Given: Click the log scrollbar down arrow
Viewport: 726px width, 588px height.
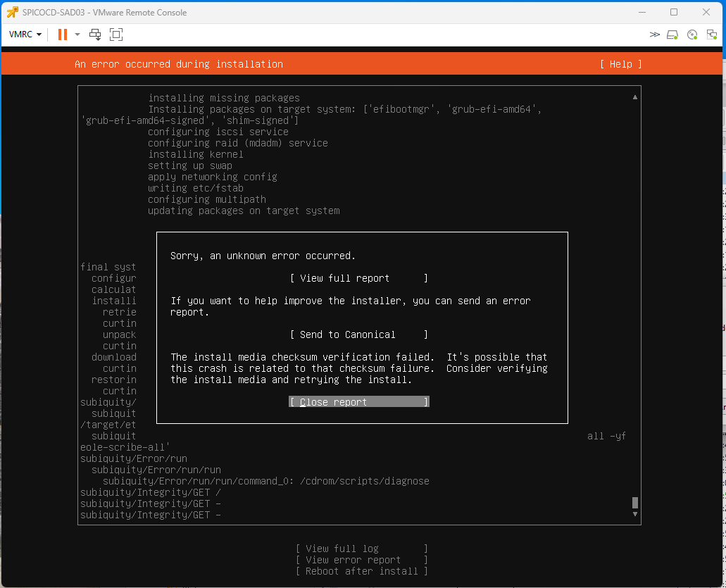Looking at the screenshot, I should click(x=634, y=515).
